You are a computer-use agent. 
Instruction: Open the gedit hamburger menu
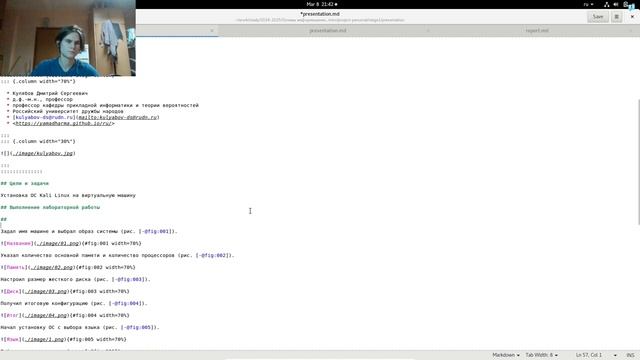point(616,17)
